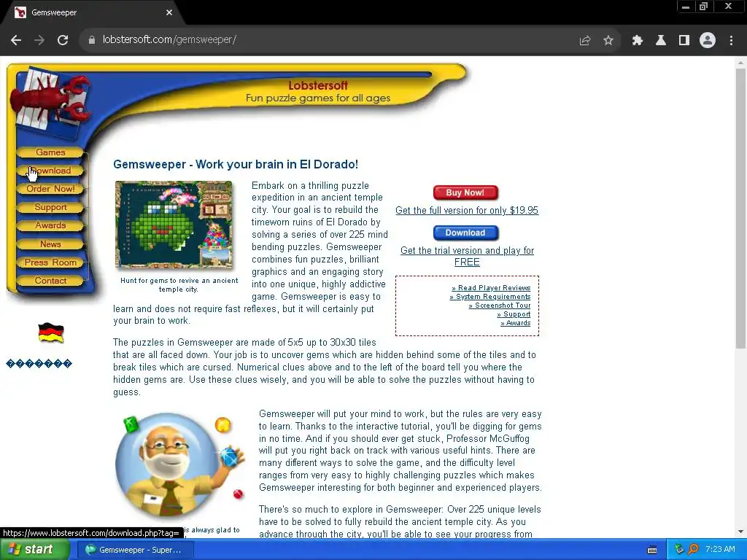Screen dimensions: 747x560
Task: Click the Support link in the dashed box
Action: coord(514,314)
